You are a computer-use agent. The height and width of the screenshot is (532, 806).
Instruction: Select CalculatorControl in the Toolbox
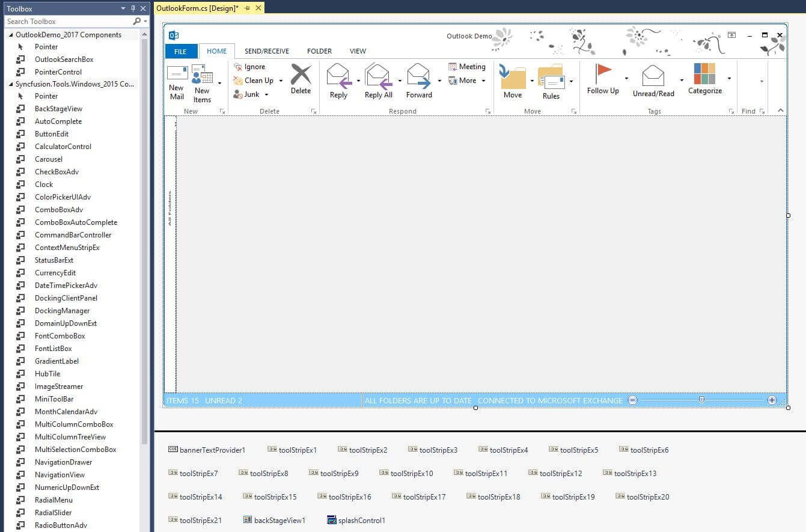pyautogui.click(x=63, y=147)
